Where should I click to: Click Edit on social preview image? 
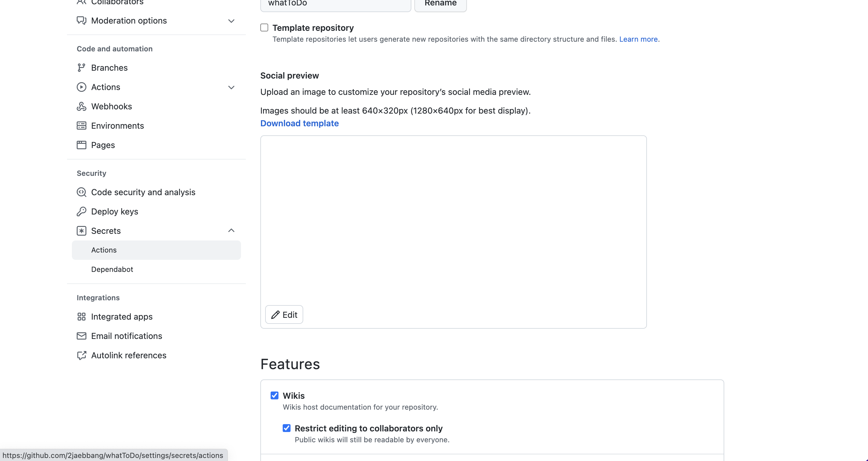[x=284, y=314]
